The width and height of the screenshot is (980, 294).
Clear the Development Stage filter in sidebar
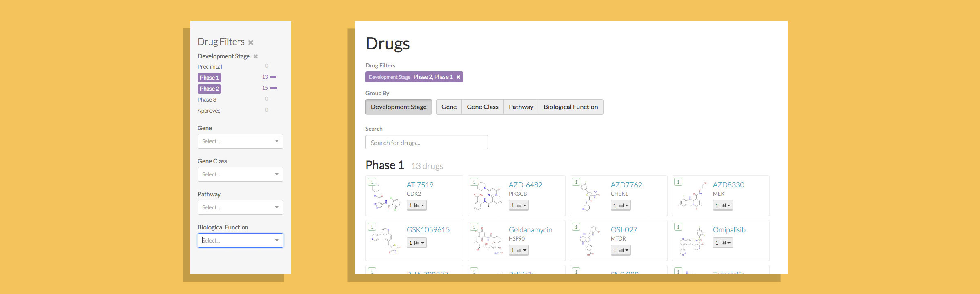click(256, 56)
